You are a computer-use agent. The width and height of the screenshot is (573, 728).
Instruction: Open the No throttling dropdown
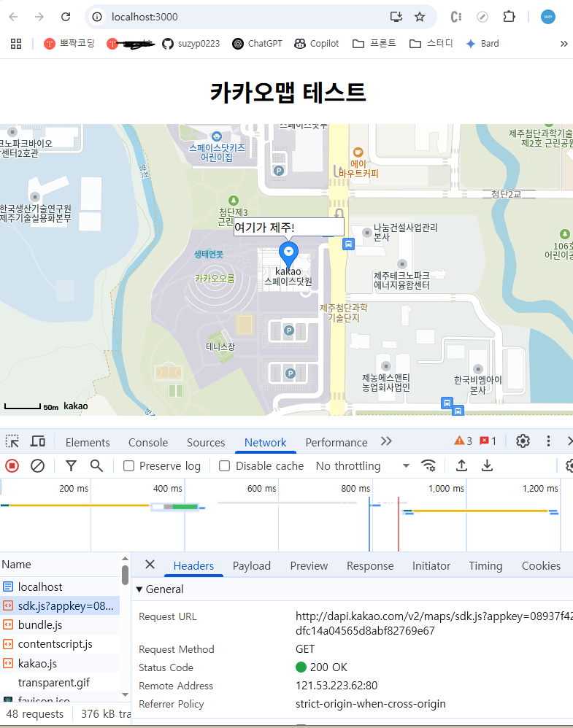363,465
